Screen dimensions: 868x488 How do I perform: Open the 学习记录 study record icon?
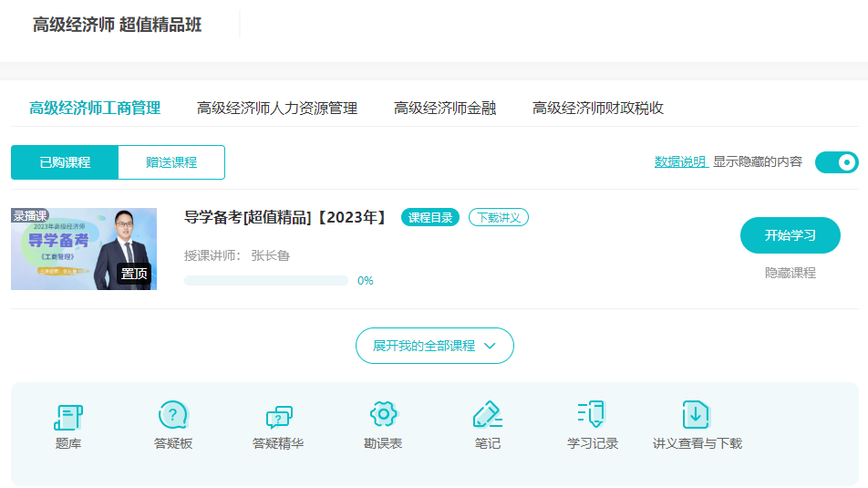(593, 417)
